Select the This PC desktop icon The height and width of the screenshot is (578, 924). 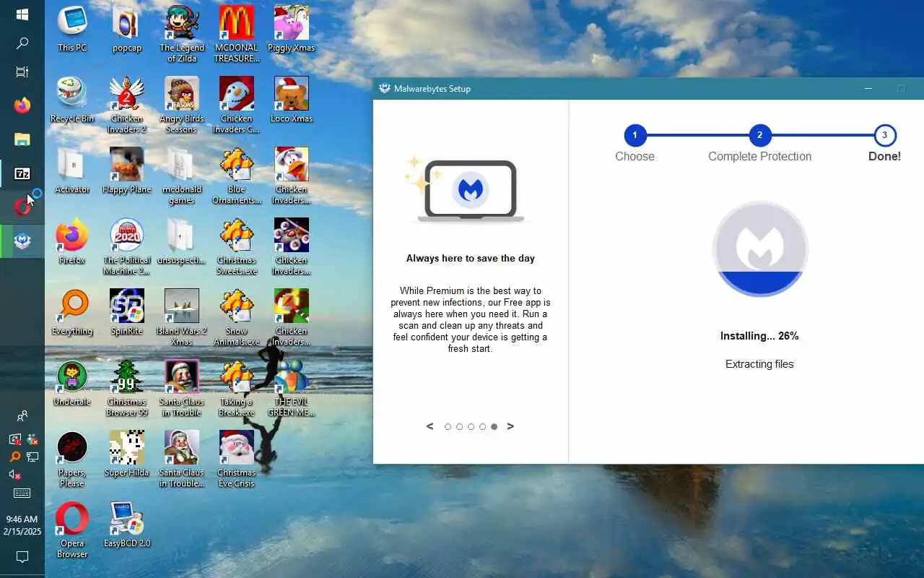click(x=72, y=30)
